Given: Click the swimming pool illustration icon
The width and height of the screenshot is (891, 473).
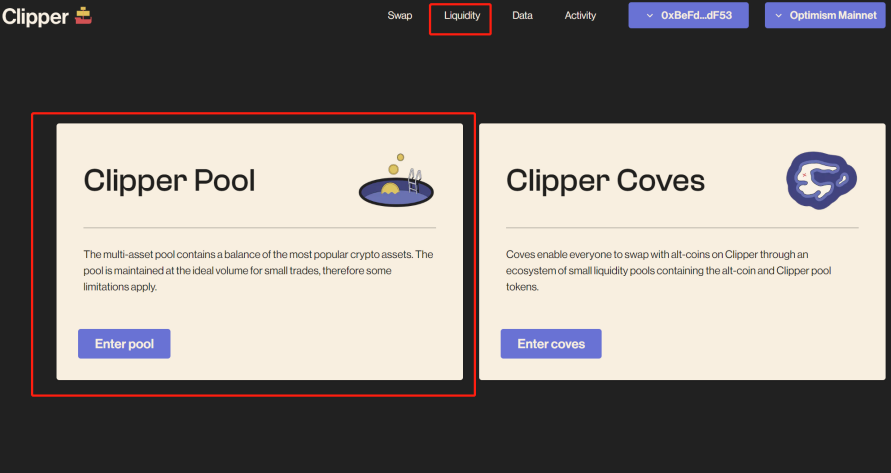Looking at the screenshot, I should 396,182.
